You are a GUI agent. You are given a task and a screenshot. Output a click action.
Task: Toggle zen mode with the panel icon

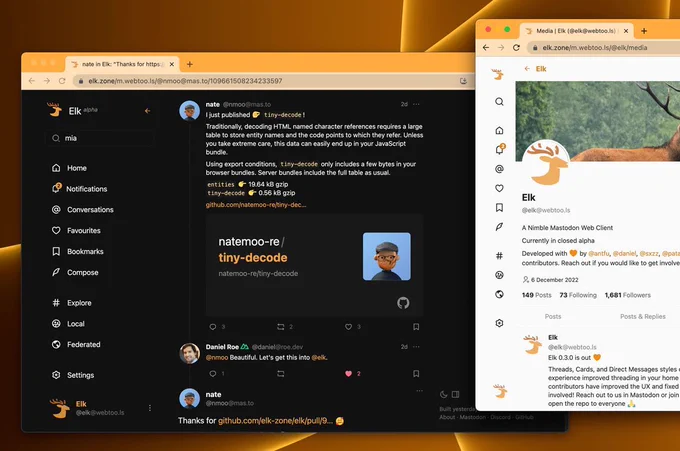tap(455, 394)
